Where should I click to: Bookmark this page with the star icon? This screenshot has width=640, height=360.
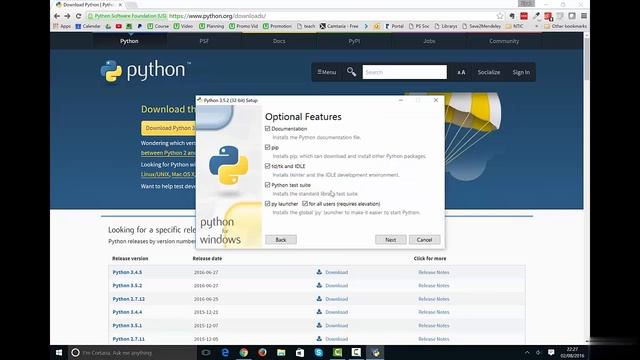(500, 16)
